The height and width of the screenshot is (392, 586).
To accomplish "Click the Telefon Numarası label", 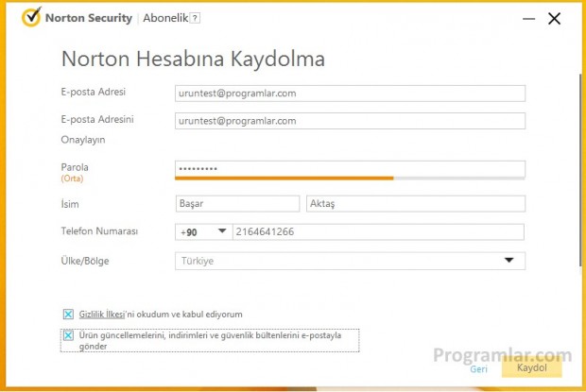I will pos(99,231).
